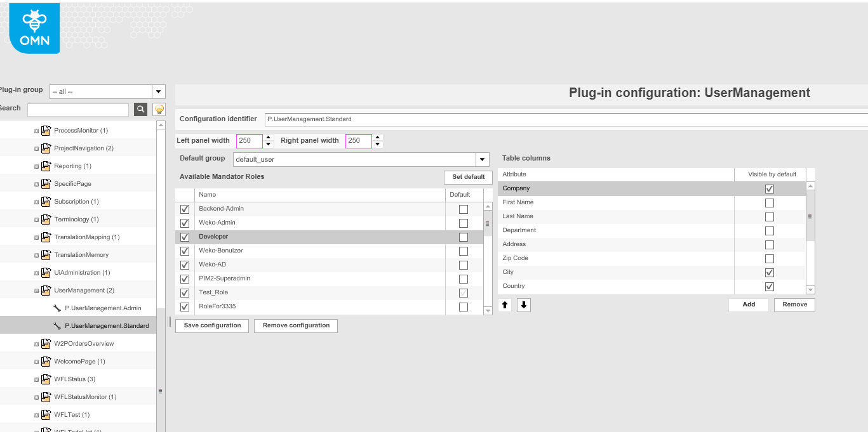
Task: Move selected table column down with arrow icon
Action: (523, 304)
